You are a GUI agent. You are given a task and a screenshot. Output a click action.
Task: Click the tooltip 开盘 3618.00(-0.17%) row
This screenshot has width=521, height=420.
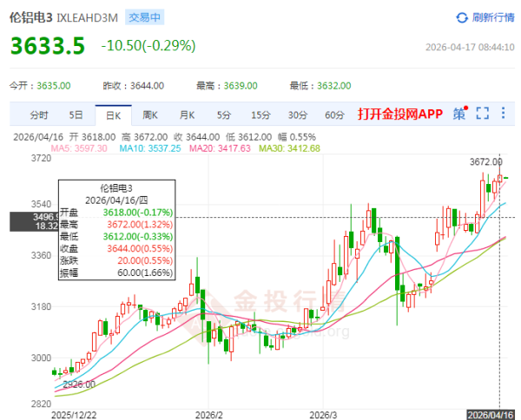click(x=116, y=213)
